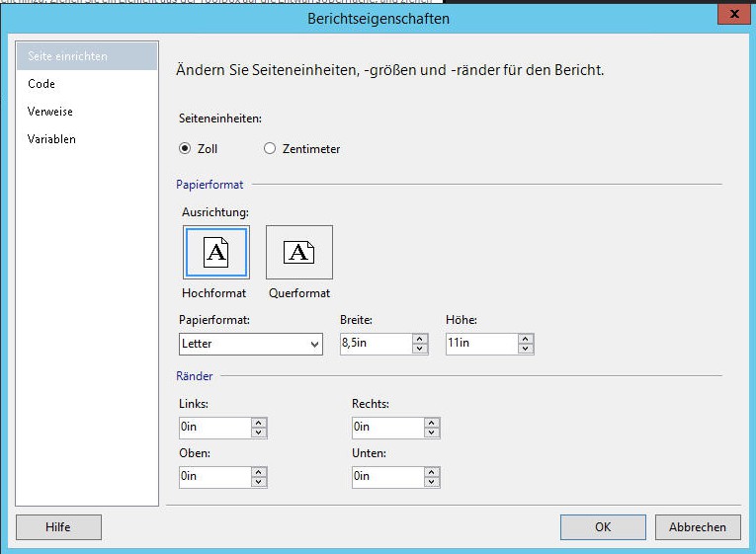The width and height of the screenshot is (756, 554).
Task: Increase Unten margin with the up arrow
Action: coord(432,472)
